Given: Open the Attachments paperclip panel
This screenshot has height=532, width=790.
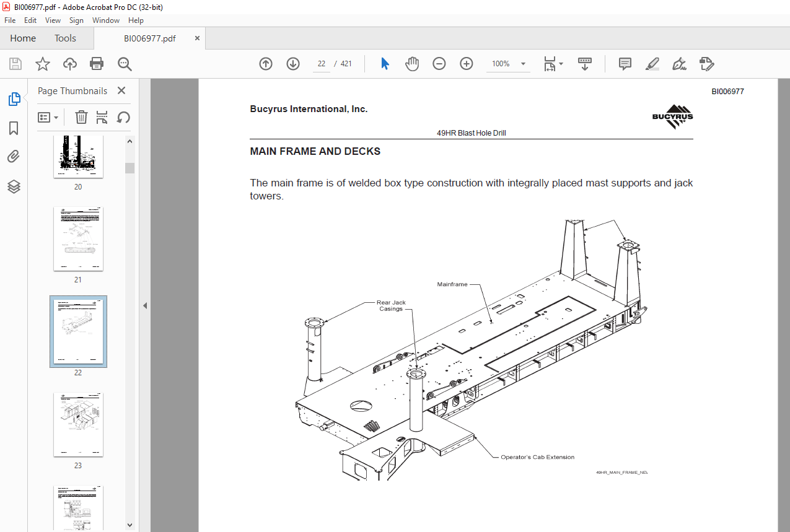Looking at the screenshot, I should click(x=14, y=157).
